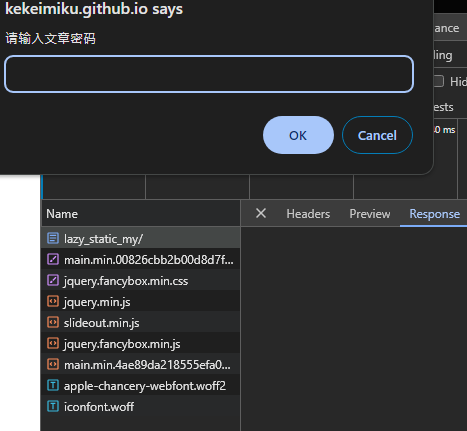Click the CSS icon for jquery.fancybox.min.css
467x431 pixels.
click(53, 280)
